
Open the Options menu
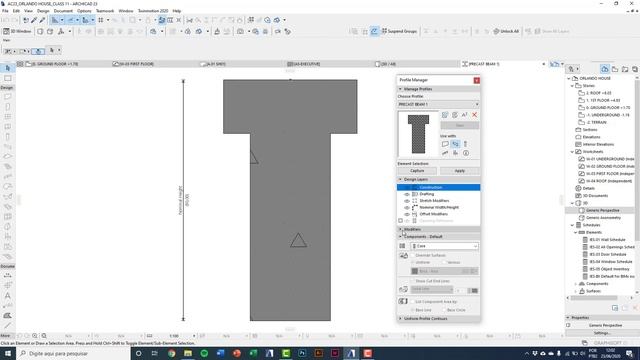pos(84,11)
